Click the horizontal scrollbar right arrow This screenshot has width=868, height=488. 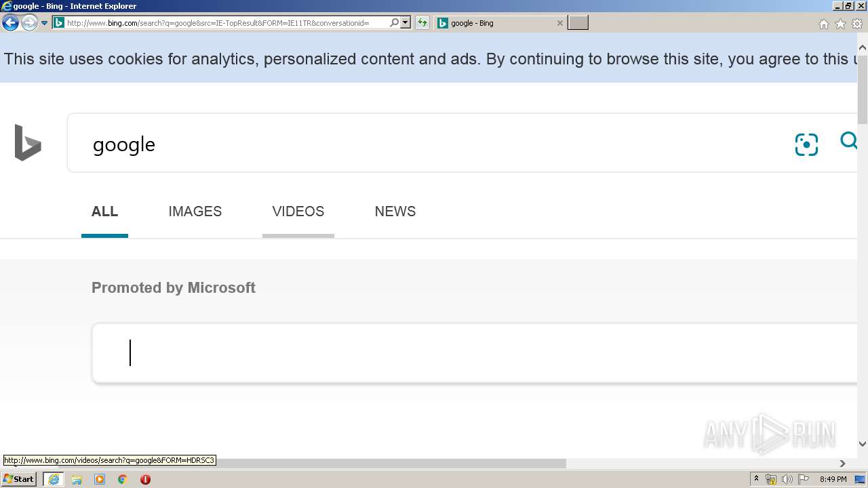(x=843, y=464)
